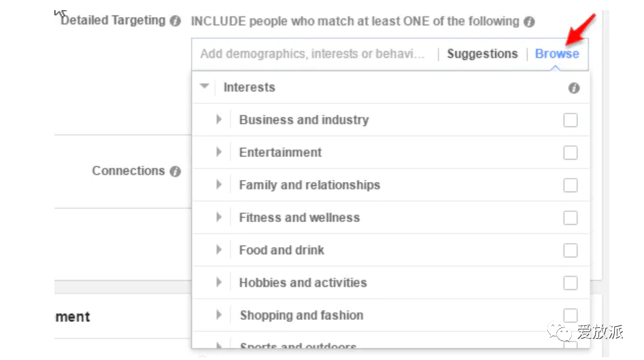Click the Add demographics, interests input field

pos(313,54)
